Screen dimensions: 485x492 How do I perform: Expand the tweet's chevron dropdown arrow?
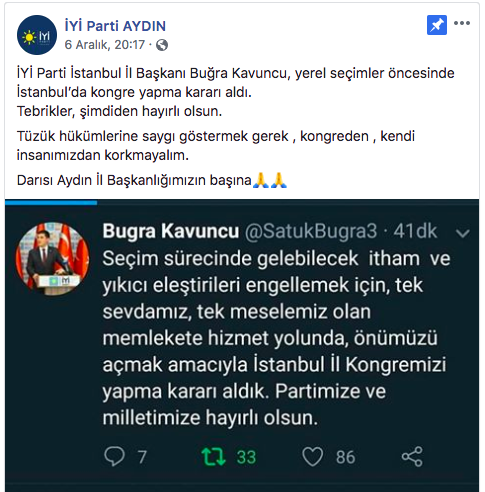pyautogui.click(x=463, y=233)
